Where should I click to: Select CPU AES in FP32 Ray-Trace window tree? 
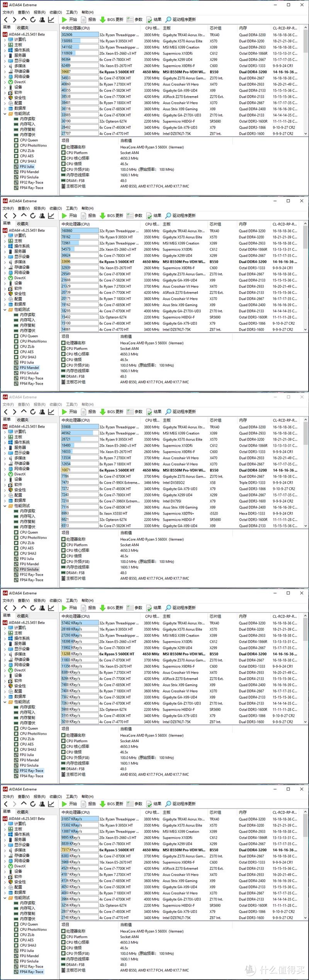(27, 744)
